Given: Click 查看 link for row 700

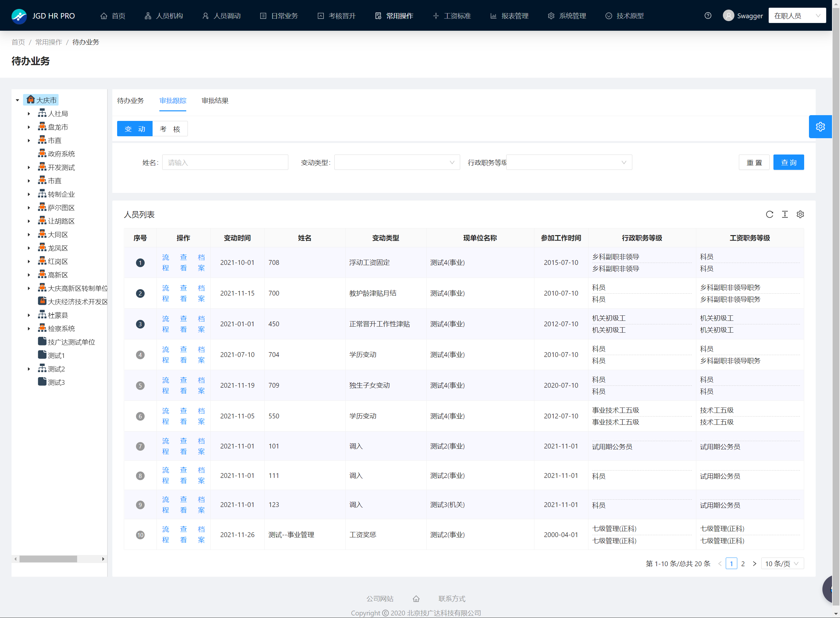Looking at the screenshot, I should [x=183, y=293].
